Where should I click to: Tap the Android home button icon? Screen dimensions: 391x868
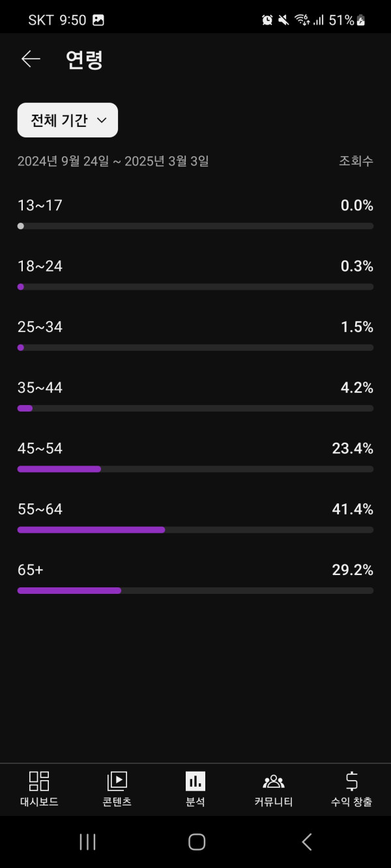point(196,842)
